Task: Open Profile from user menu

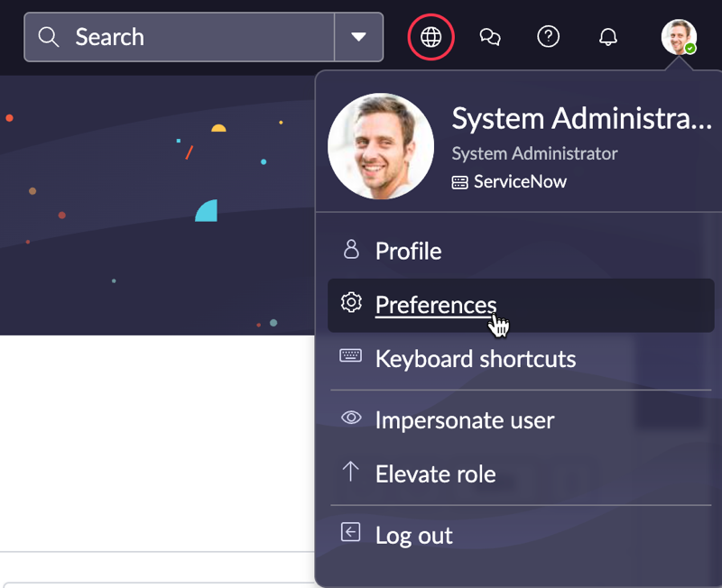Action: (x=521, y=252)
